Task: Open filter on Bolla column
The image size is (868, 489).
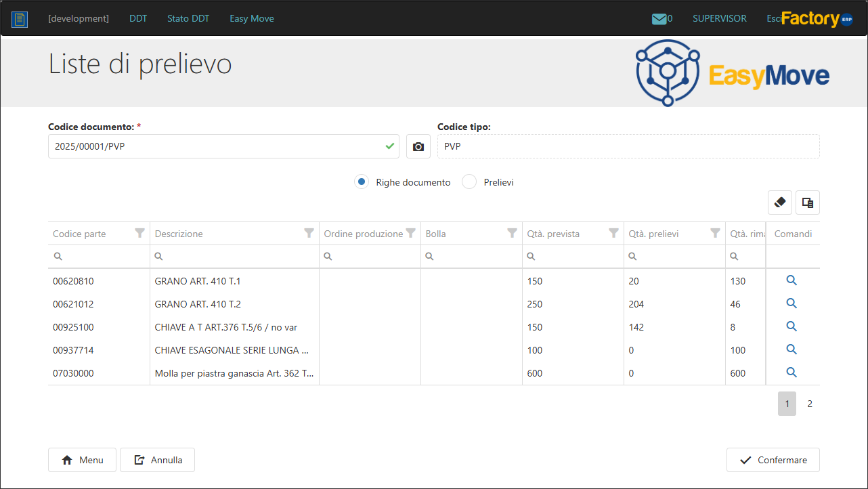Action: [512, 233]
